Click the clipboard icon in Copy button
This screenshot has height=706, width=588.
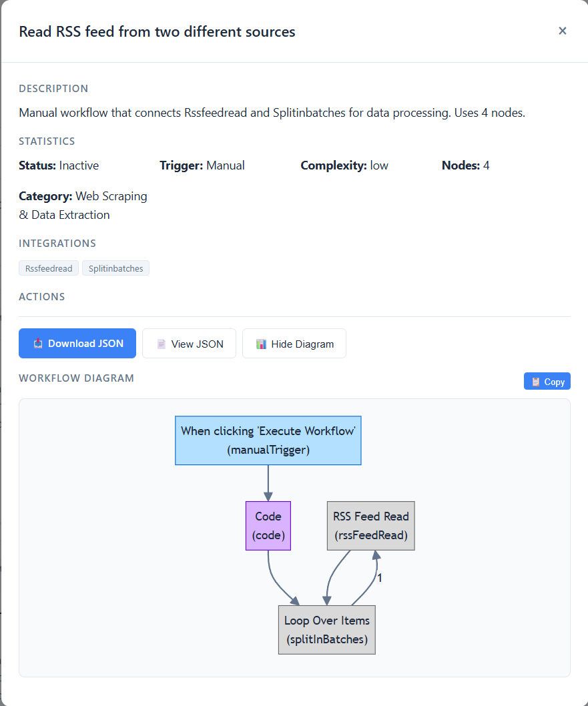pyautogui.click(x=535, y=382)
